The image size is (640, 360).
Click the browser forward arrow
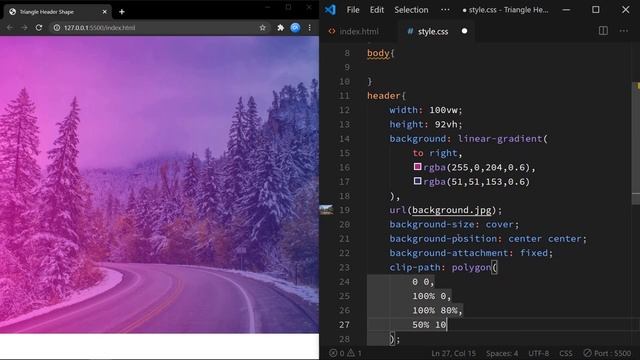[24, 27]
